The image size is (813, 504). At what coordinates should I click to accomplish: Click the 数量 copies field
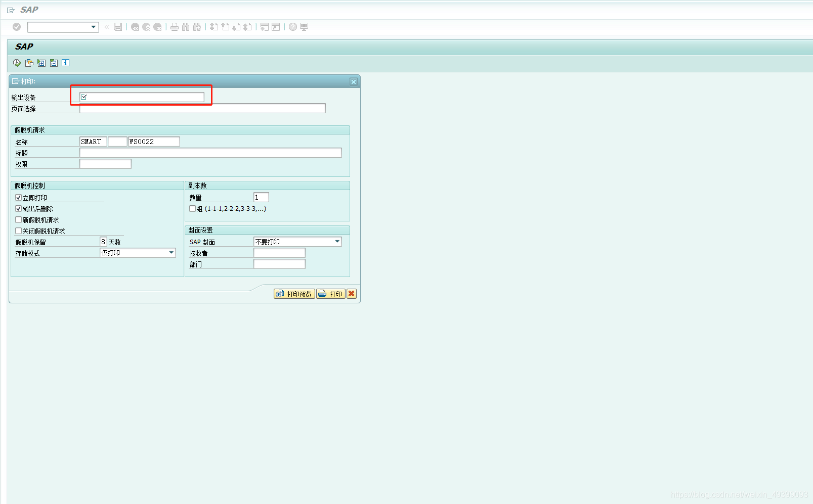[261, 197]
